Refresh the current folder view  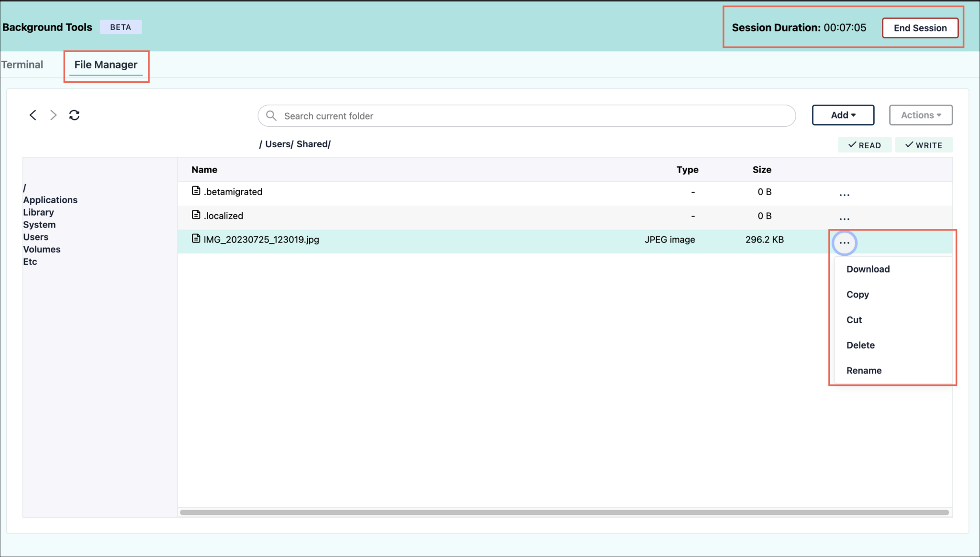(x=74, y=115)
